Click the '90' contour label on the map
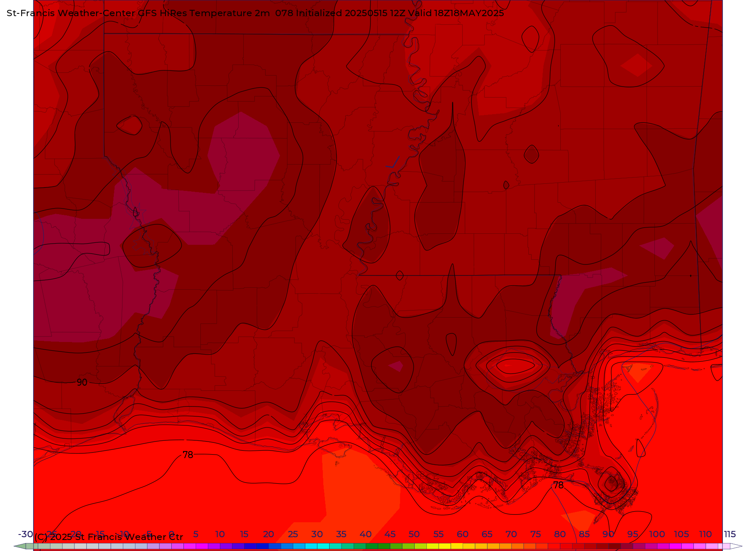756x551 pixels. (x=82, y=383)
